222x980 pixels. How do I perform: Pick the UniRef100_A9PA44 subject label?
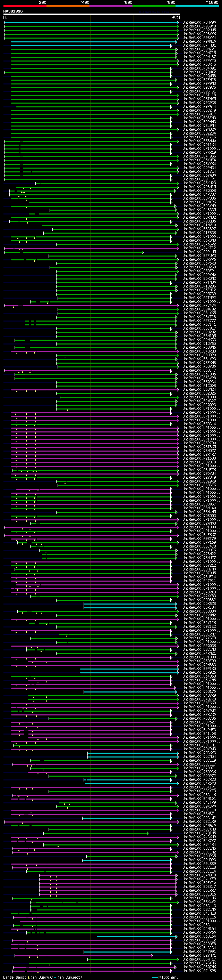199,107
